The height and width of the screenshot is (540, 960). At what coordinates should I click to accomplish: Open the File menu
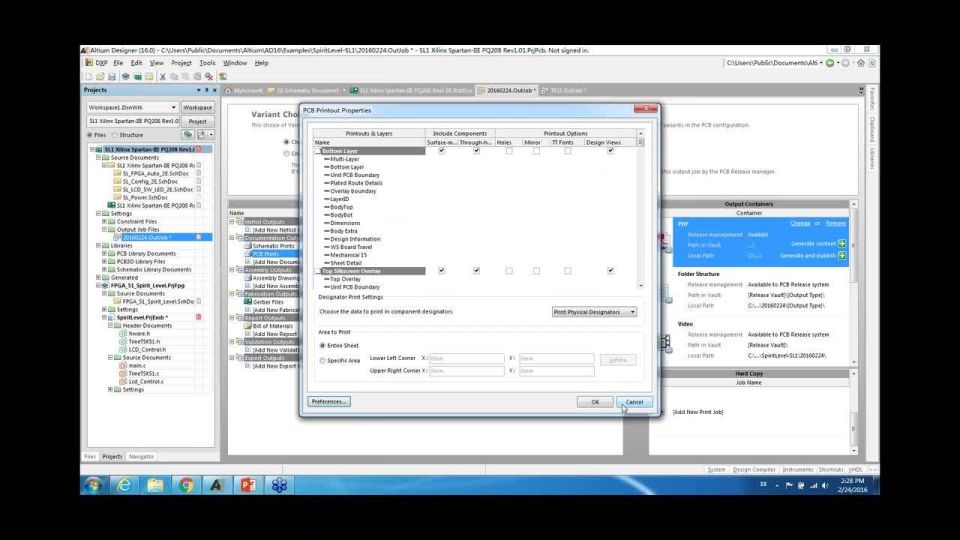coord(118,62)
